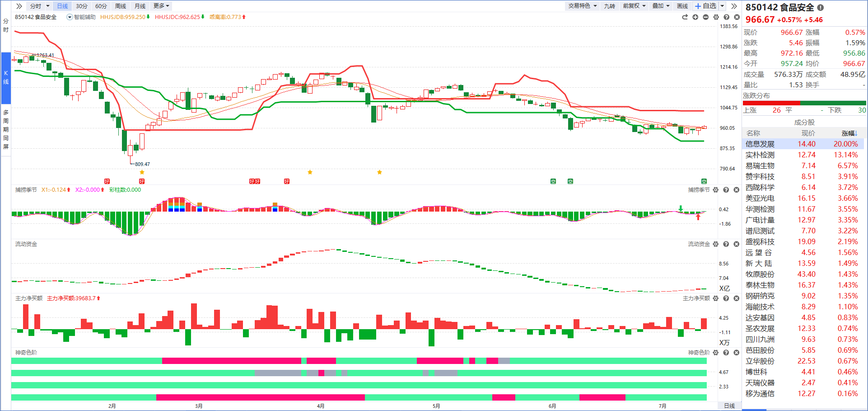Open help for 捕捞季节 indicator
Screen dimensions: 868x411
(x=726, y=190)
